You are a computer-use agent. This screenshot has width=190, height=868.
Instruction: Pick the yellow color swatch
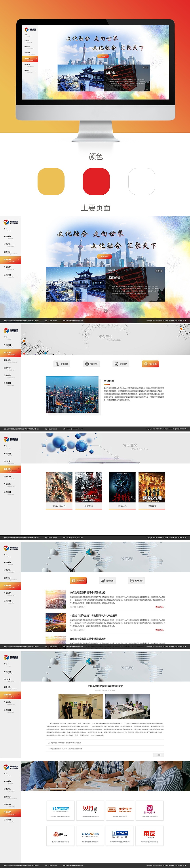coord(51,181)
